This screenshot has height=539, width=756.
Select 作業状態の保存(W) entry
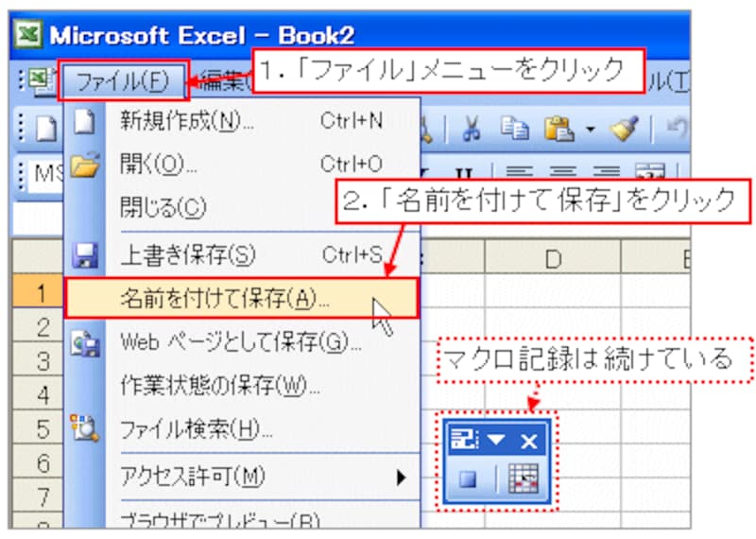pyautogui.click(x=242, y=386)
